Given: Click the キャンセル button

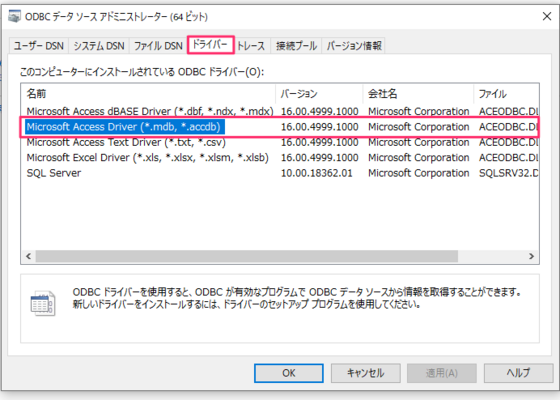Looking at the screenshot, I should [366, 373].
